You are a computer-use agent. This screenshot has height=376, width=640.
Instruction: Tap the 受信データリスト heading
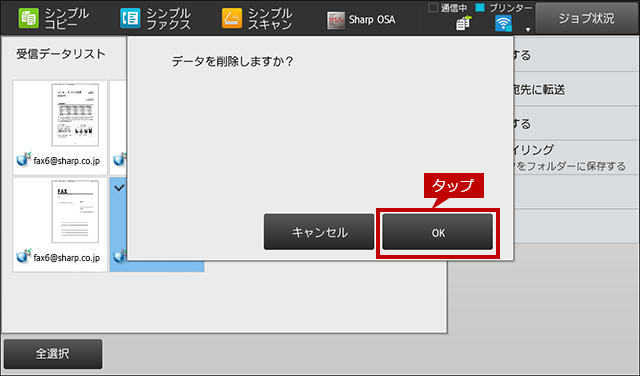coord(61,54)
